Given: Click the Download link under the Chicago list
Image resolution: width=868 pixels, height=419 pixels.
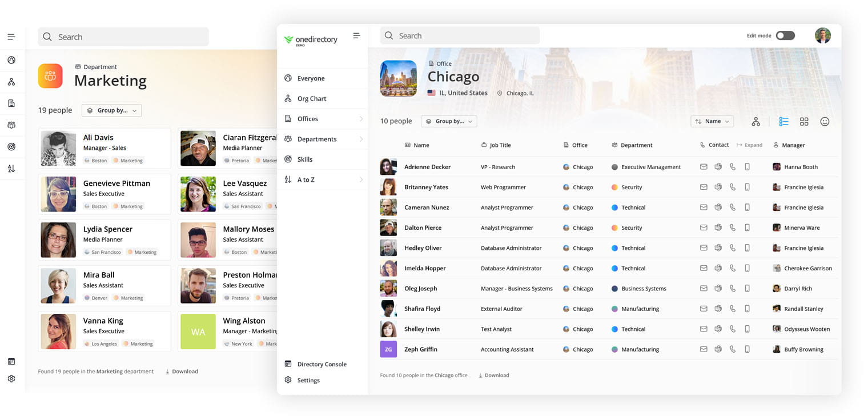Looking at the screenshot, I should 493,375.
